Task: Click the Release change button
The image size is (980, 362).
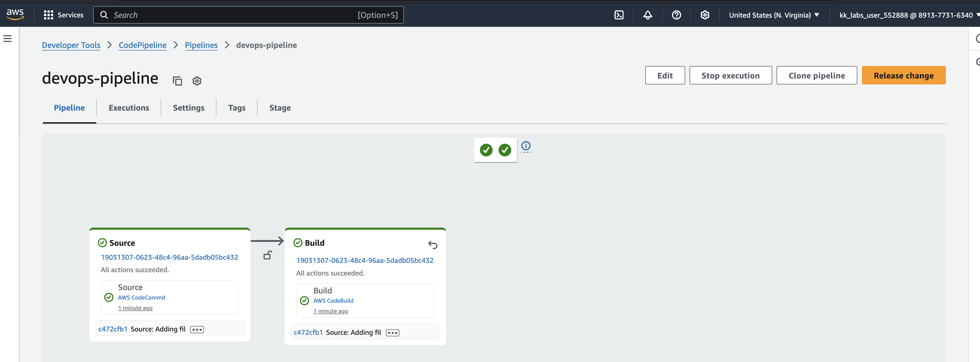Action: click(x=903, y=75)
